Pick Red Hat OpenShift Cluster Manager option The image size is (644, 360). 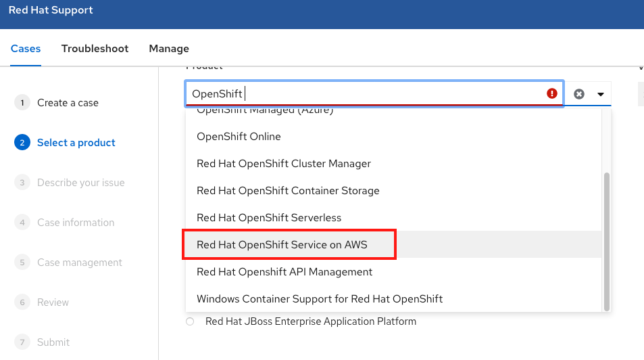coord(283,164)
